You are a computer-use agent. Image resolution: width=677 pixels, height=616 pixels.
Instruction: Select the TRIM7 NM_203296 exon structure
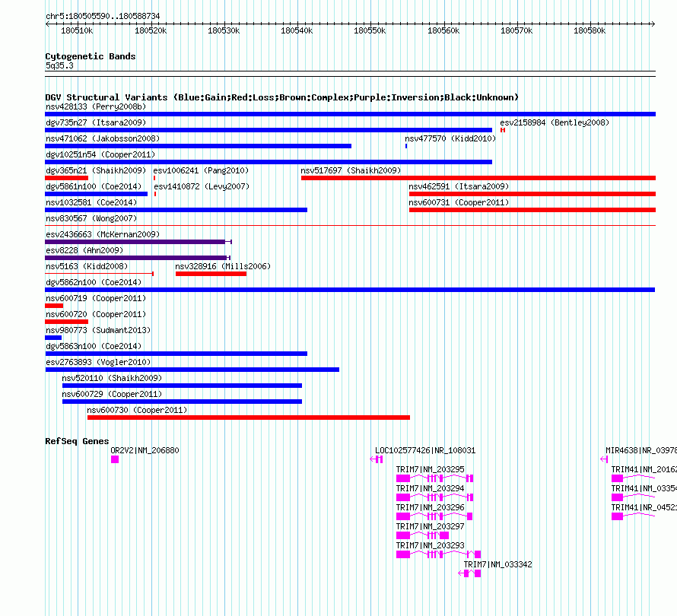[x=434, y=516]
